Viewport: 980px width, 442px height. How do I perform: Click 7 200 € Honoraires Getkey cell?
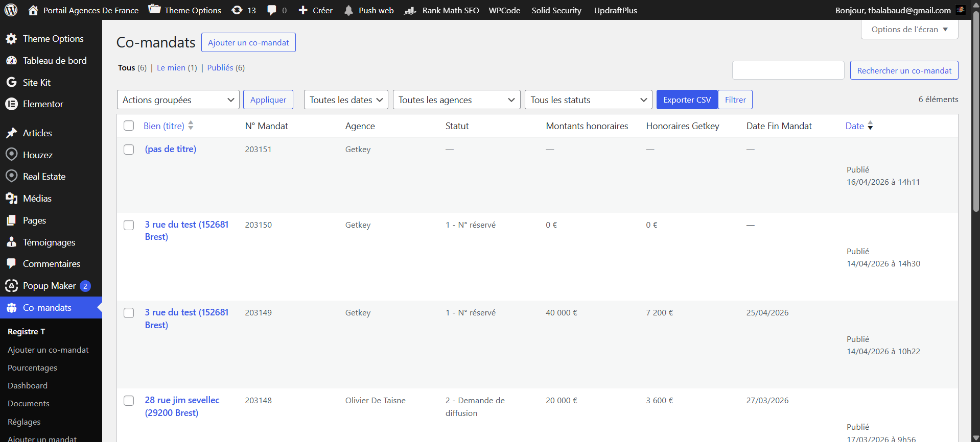pos(660,313)
